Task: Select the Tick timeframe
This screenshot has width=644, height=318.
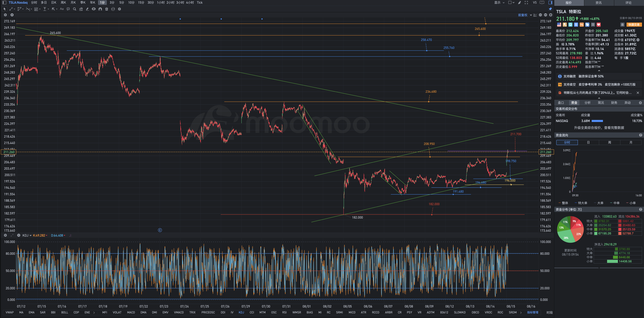Action: coord(199,2)
